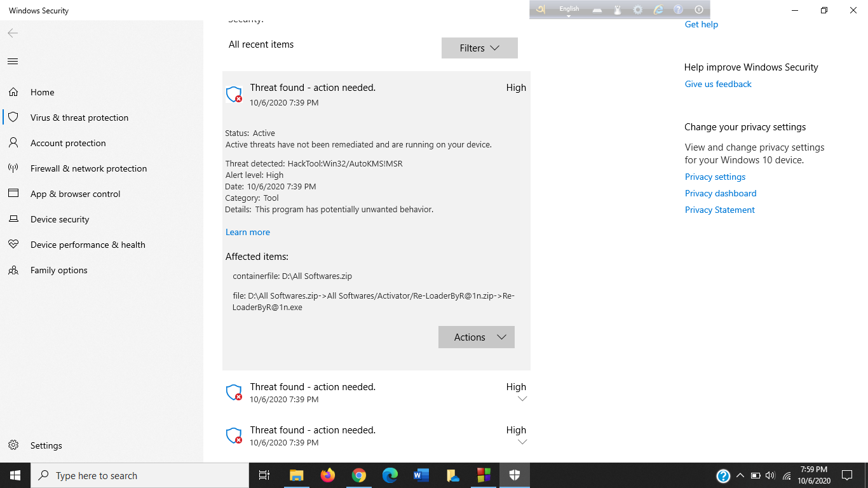Click the Learn more link

[247, 232]
